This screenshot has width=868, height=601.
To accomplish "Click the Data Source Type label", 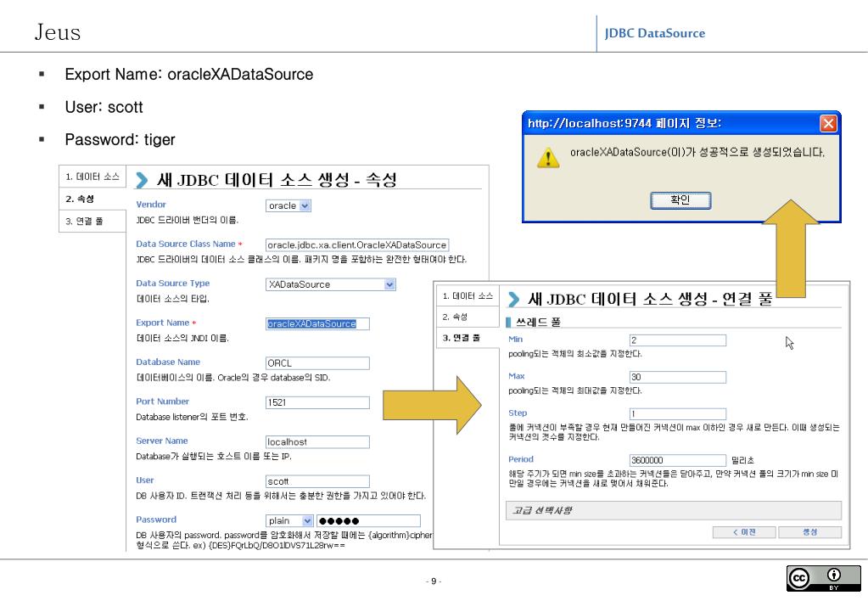I will (173, 283).
